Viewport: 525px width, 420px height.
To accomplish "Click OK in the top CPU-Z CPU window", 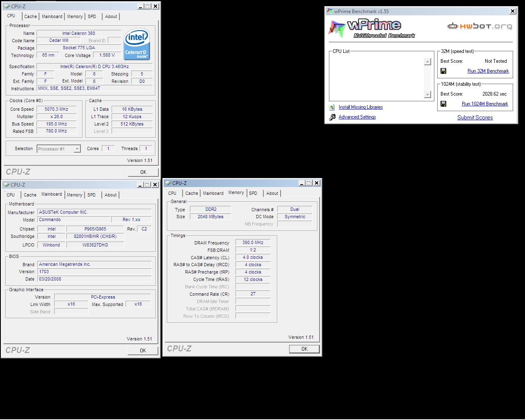I will pos(143,172).
